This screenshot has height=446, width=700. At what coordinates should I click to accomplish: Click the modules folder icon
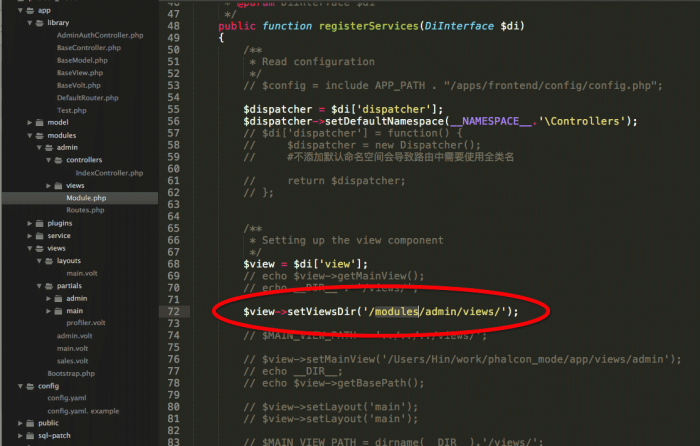[39, 135]
